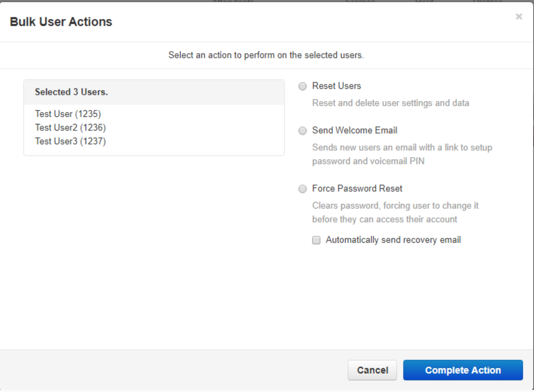Click the Bulk User Actions title
Screen dimensions: 534x392
(x=61, y=22)
